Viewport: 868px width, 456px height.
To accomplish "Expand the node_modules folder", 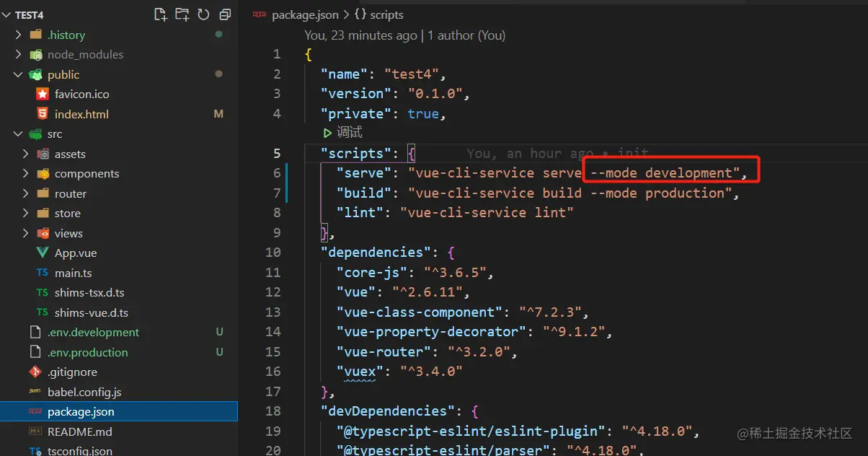I will [18, 55].
